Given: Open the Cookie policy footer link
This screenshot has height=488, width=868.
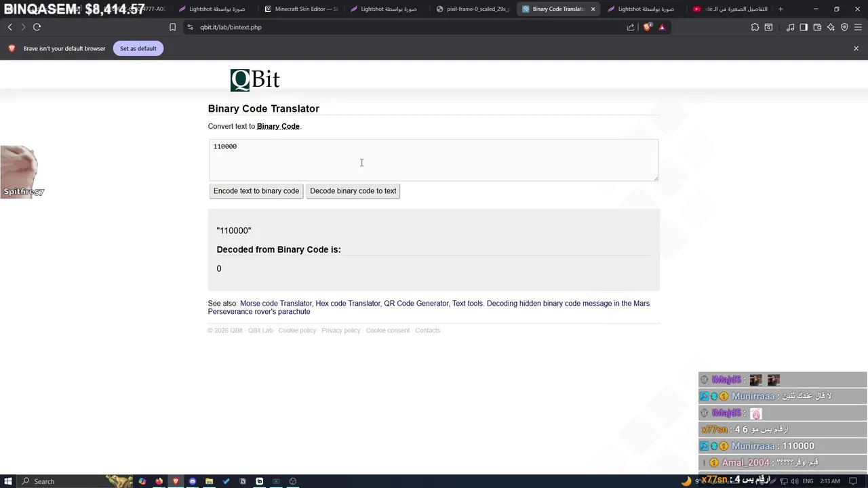Looking at the screenshot, I should 297,331.
